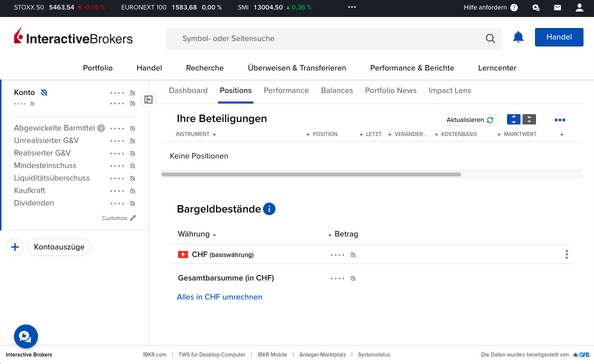This screenshot has width=594, height=364.
Task: Click the blue Handel button
Action: [x=558, y=37]
